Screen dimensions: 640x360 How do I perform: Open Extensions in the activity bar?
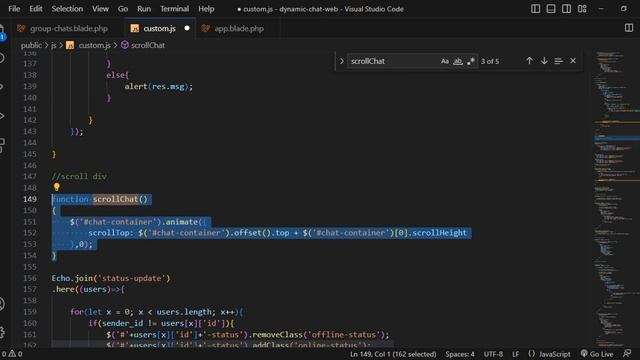[x=2, y=145]
